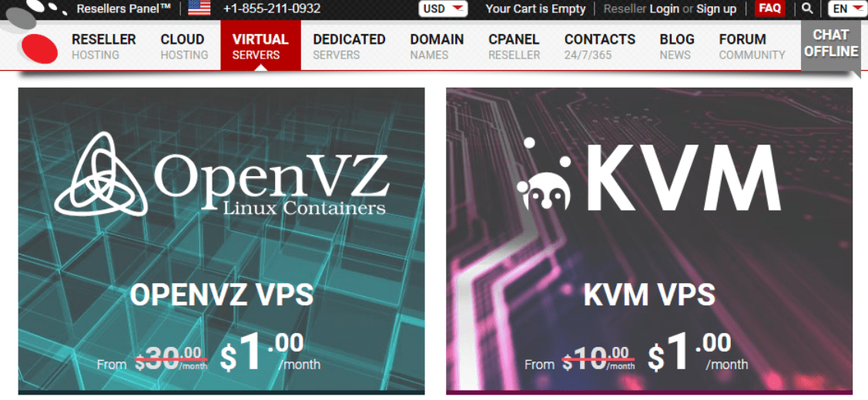Click the Sign up link

716,9
